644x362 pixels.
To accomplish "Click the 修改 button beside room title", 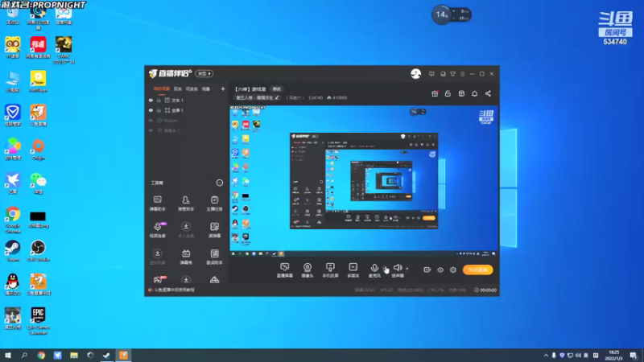I will (277, 89).
